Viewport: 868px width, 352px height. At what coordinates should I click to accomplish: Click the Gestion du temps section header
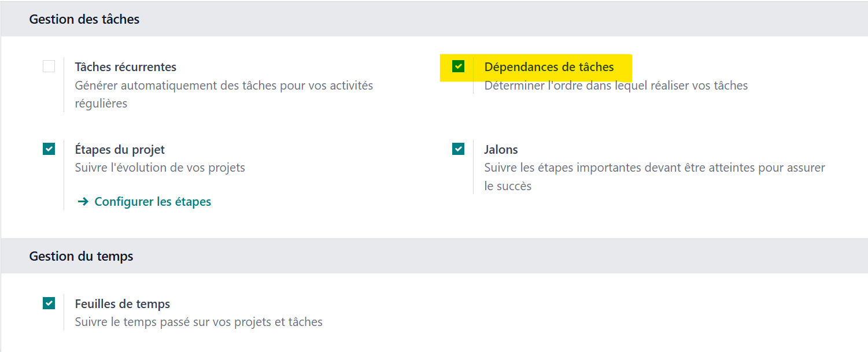pos(81,256)
